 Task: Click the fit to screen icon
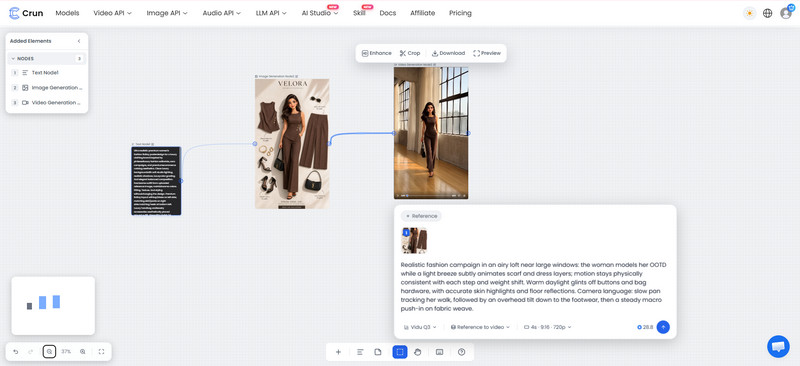101,352
